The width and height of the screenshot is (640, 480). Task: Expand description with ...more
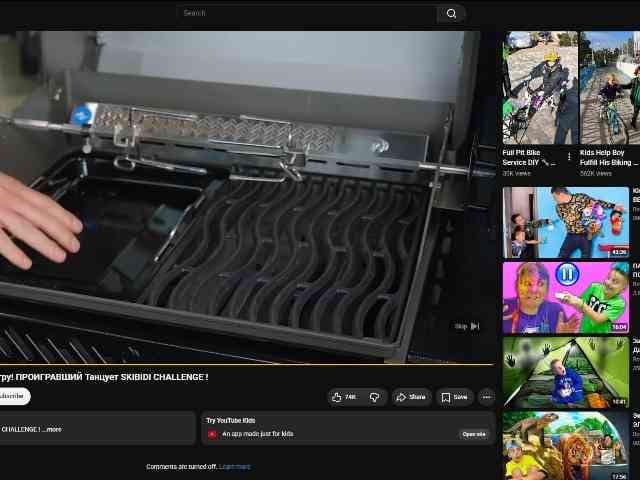tap(53, 429)
